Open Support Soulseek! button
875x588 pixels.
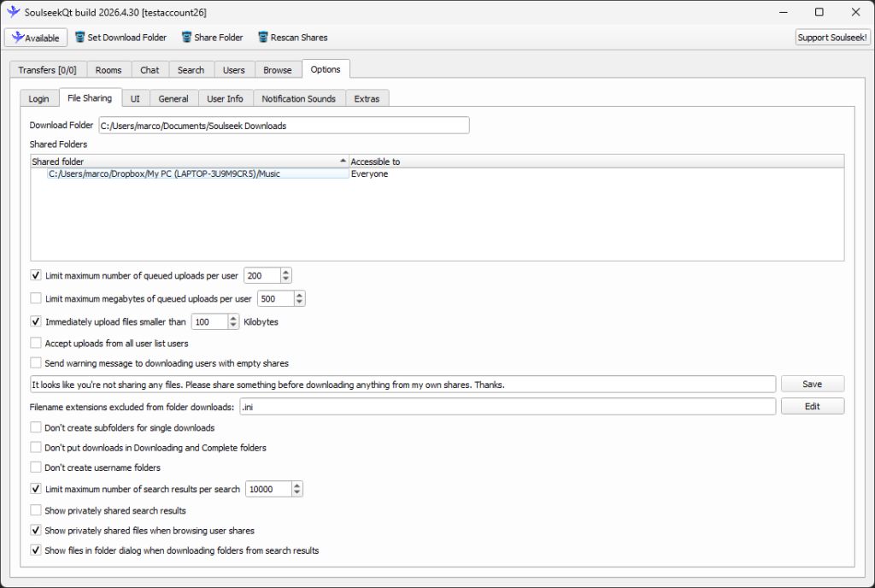click(x=832, y=38)
